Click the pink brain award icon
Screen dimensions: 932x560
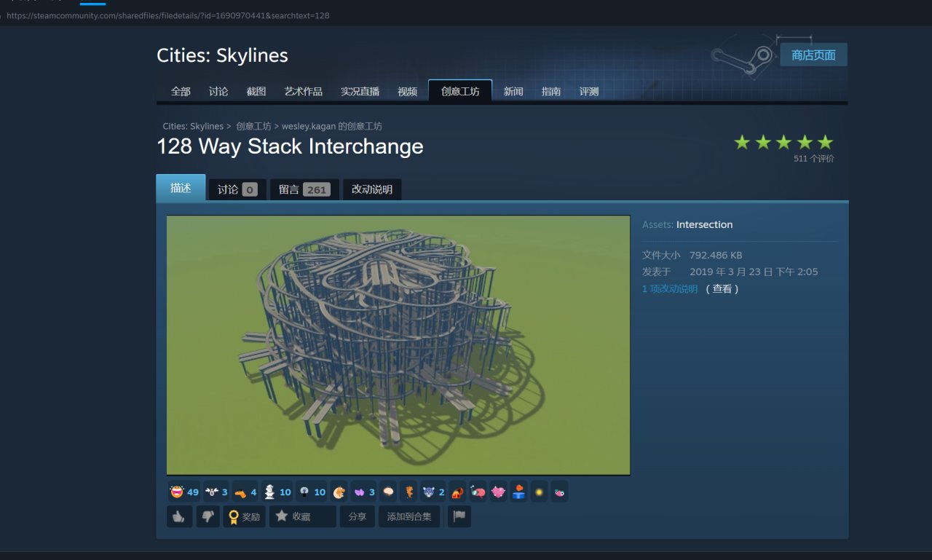coord(388,492)
